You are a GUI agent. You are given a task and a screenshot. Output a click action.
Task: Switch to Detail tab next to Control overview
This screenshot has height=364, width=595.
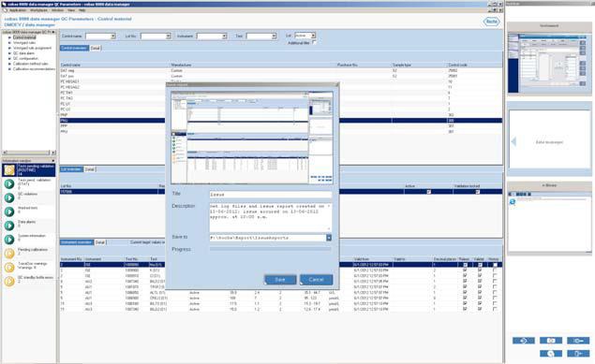coord(96,48)
